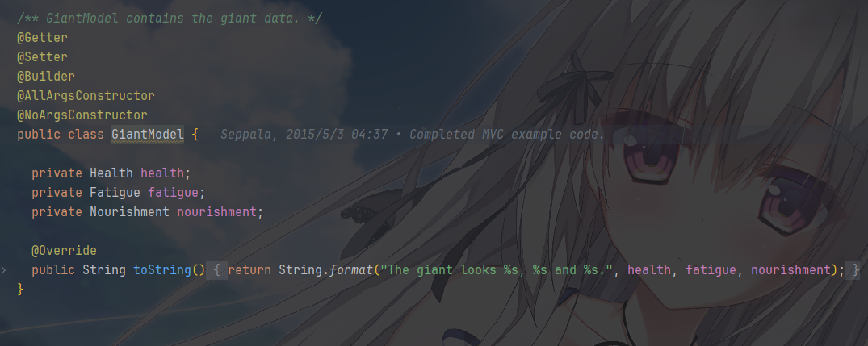Viewport: 868px width, 346px height.
Task: Click the GiantModel class name in the declaration
Action: coord(148,135)
